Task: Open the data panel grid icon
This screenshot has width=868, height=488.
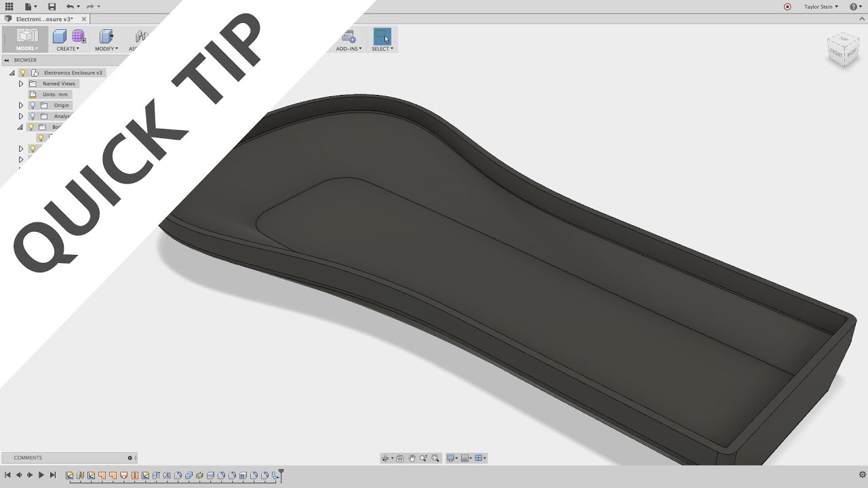Action: pyautogui.click(x=9, y=7)
